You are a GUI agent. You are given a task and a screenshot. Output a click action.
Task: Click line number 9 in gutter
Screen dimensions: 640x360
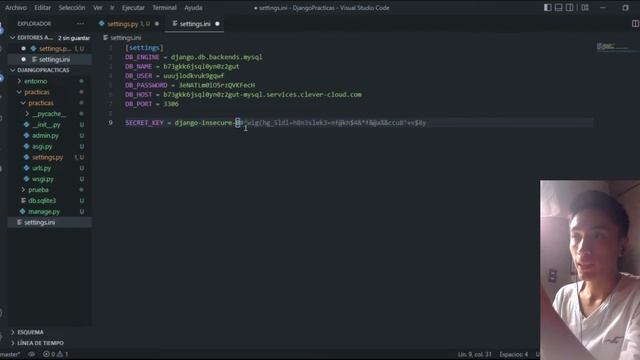tap(110, 123)
